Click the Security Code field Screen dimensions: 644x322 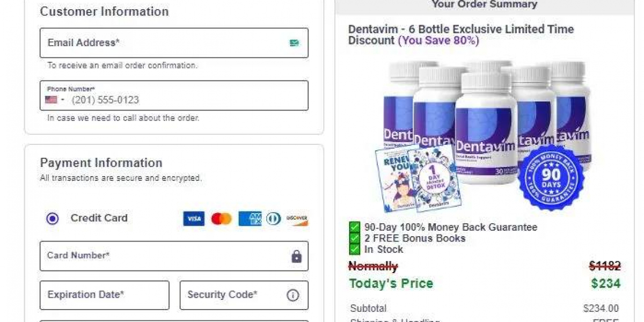[233, 295]
